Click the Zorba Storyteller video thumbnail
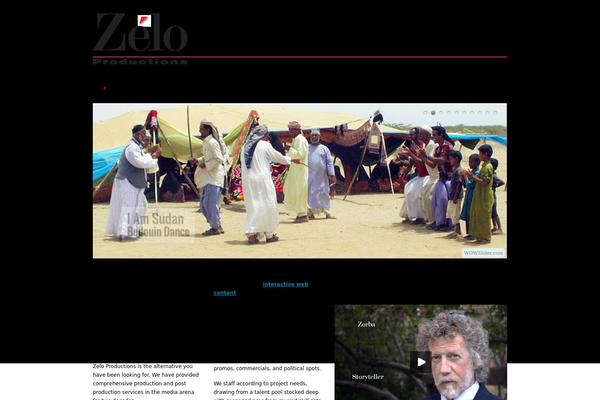The width and height of the screenshot is (600, 400). point(421,352)
